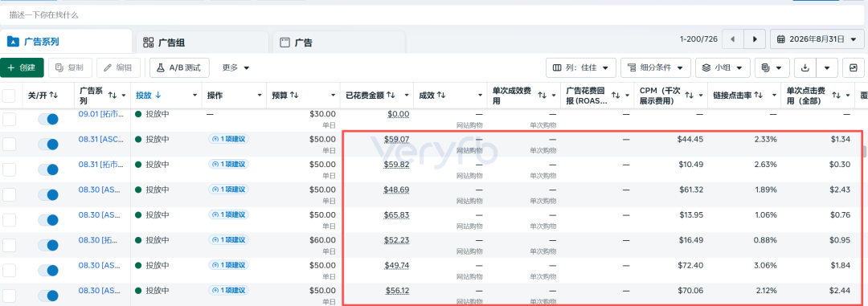Sort by 单次点击费用 (全部) column arrows
This screenshot has width=868, height=306.
(x=837, y=96)
